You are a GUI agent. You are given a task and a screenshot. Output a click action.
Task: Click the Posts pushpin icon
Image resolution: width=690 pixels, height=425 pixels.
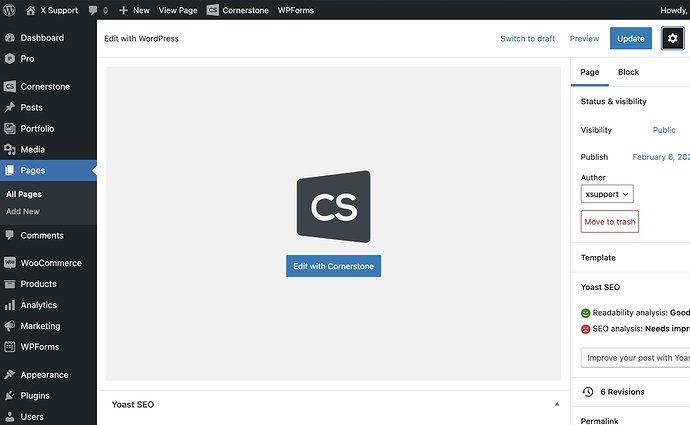[10, 107]
